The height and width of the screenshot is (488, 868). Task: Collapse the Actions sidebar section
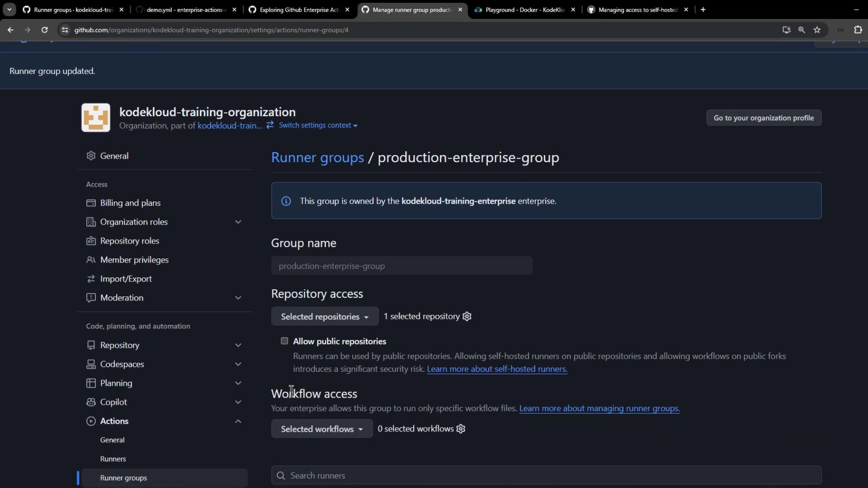(238, 421)
